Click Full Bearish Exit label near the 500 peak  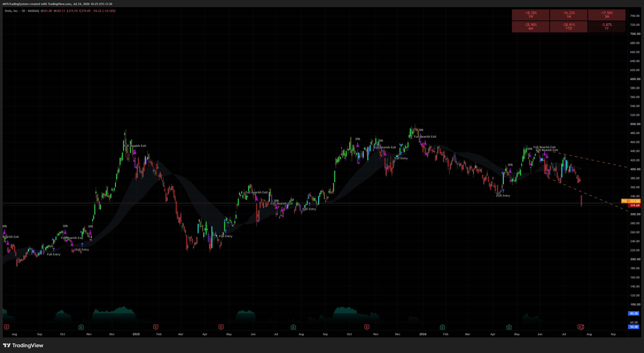pyautogui.click(x=425, y=137)
